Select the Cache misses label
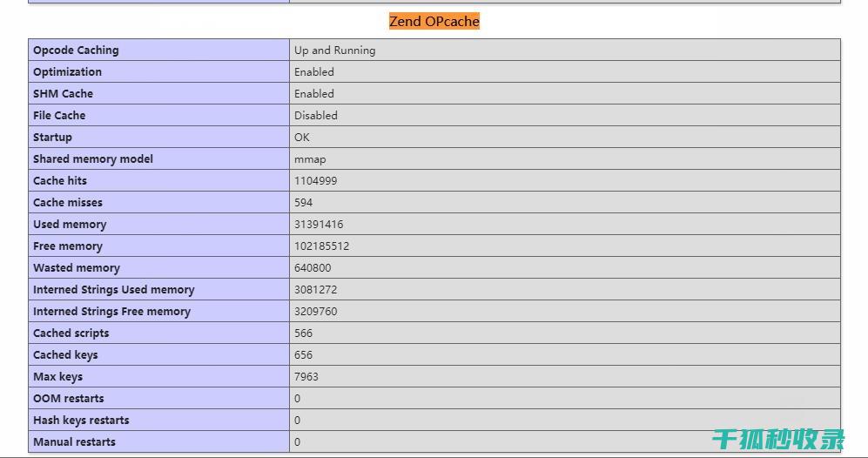The height and width of the screenshot is (458, 868). (x=68, y=202)
